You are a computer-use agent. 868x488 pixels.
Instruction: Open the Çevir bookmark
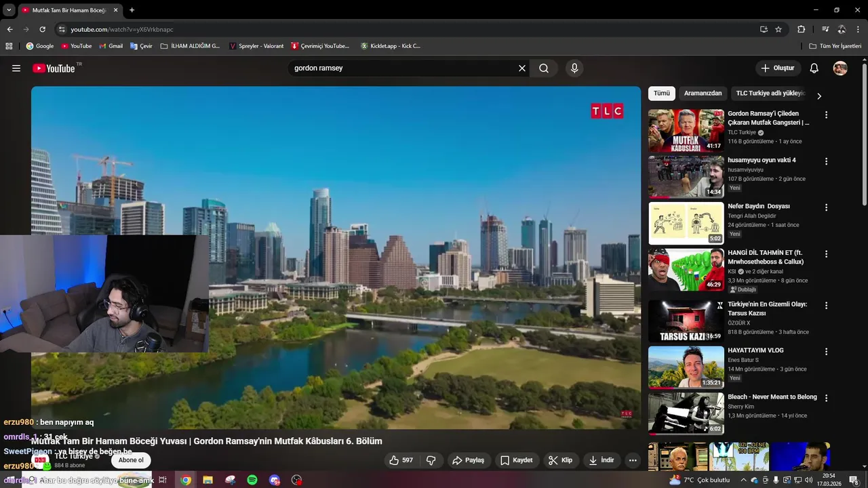click(141, 46)
